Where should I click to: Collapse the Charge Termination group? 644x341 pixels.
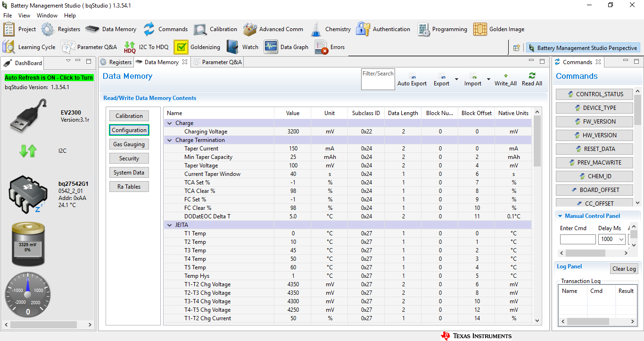[x=170, y=140]
